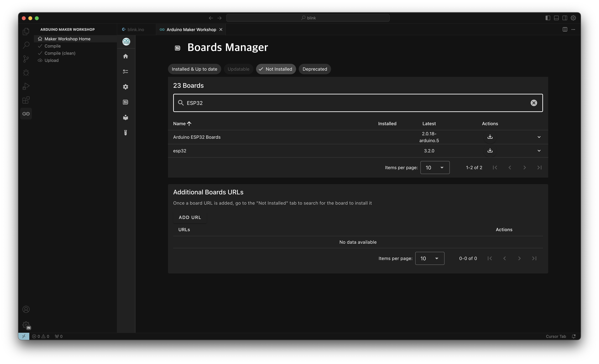Click download icon for esp32 board

click(x=490, y=151)
